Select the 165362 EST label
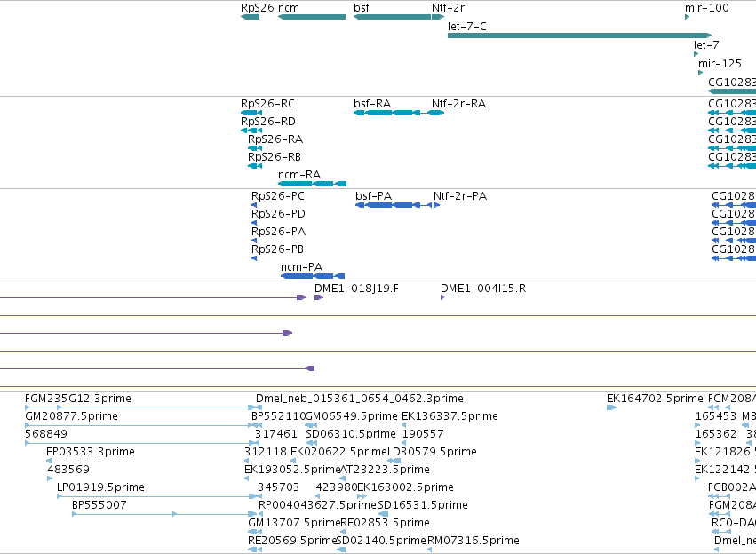756x554 pixels. point(716,434)
